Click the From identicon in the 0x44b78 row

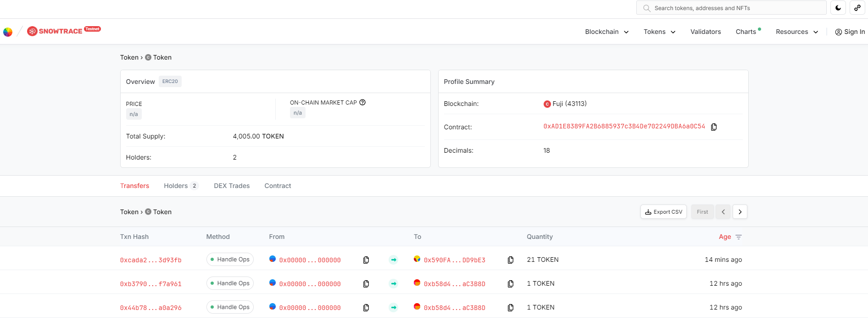pos(273,306)
